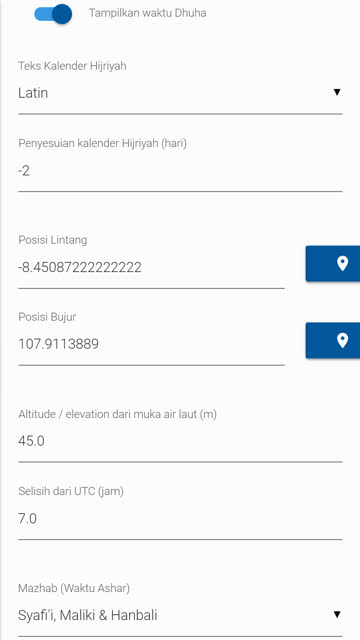This screenshot has width=360, height=640.
Task: Expand the arrow beside the Latin option
Action: pyautogui.click(x=337, y=92)
